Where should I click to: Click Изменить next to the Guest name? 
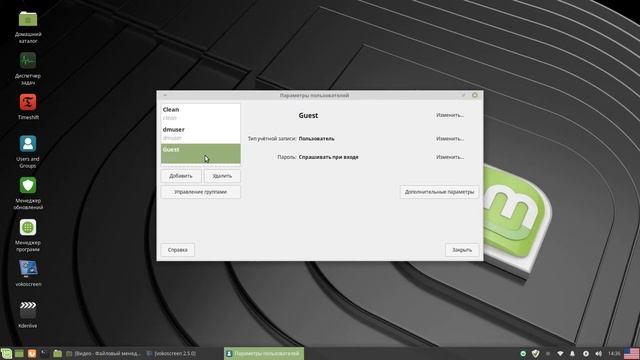(x=450, y=115)
